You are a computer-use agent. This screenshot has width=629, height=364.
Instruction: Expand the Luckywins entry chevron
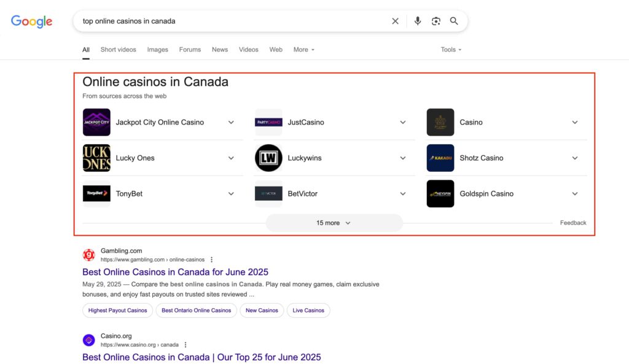tap(403, 158)
